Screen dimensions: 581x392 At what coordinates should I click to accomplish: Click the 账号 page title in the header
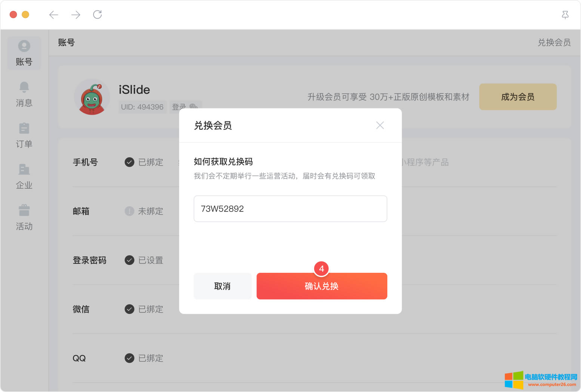(67, 43)
